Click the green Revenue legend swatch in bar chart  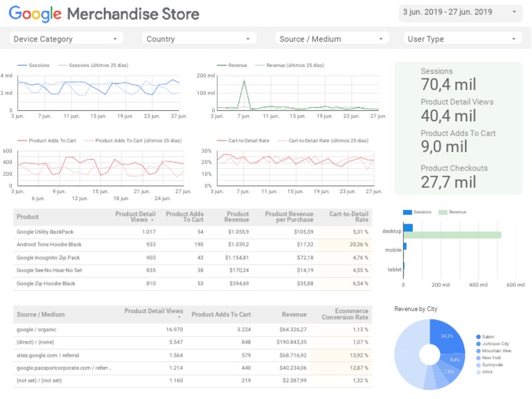(443, 212)
